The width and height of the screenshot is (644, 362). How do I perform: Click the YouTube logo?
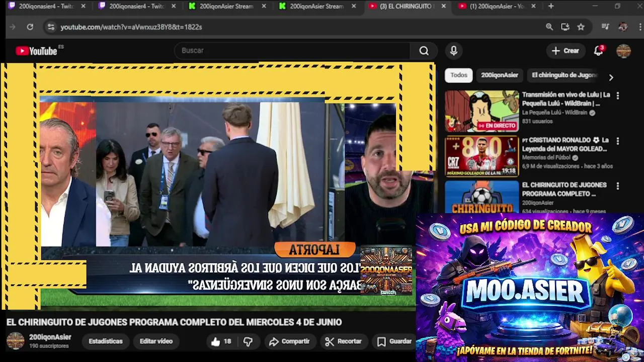pyautogui.click(x=36, y=51)
